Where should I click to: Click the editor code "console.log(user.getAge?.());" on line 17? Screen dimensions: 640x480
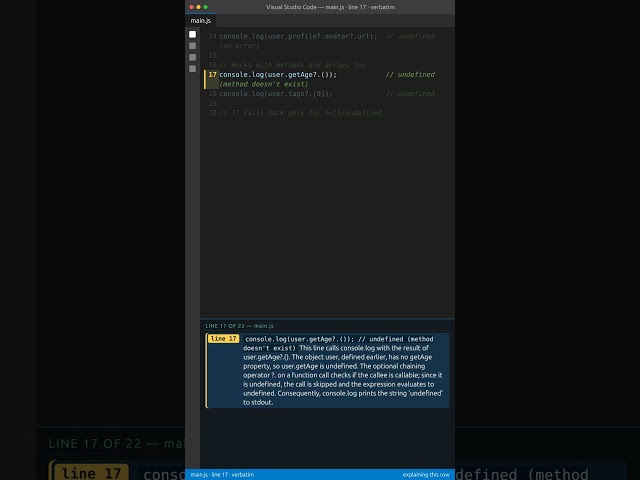(278, 75)
